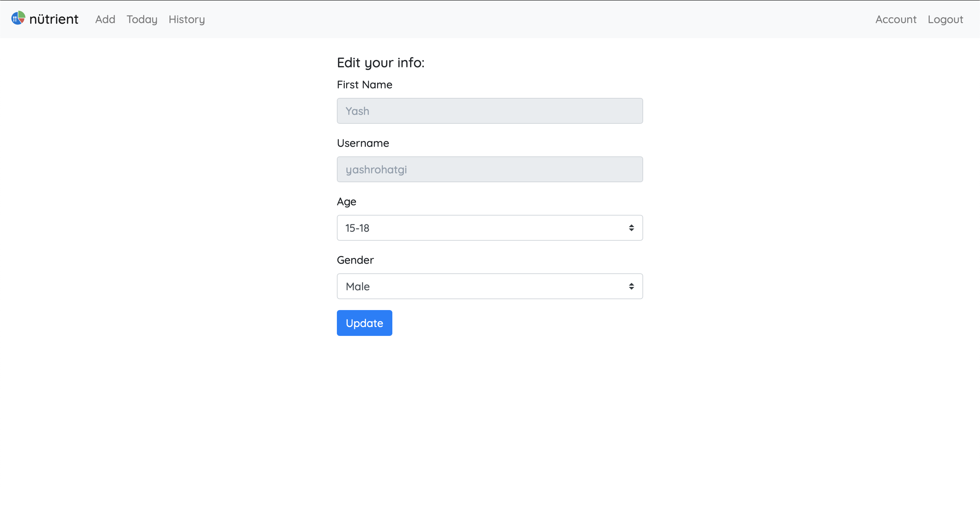
Task: Switch to the Today page
Action: coord(142,19)
